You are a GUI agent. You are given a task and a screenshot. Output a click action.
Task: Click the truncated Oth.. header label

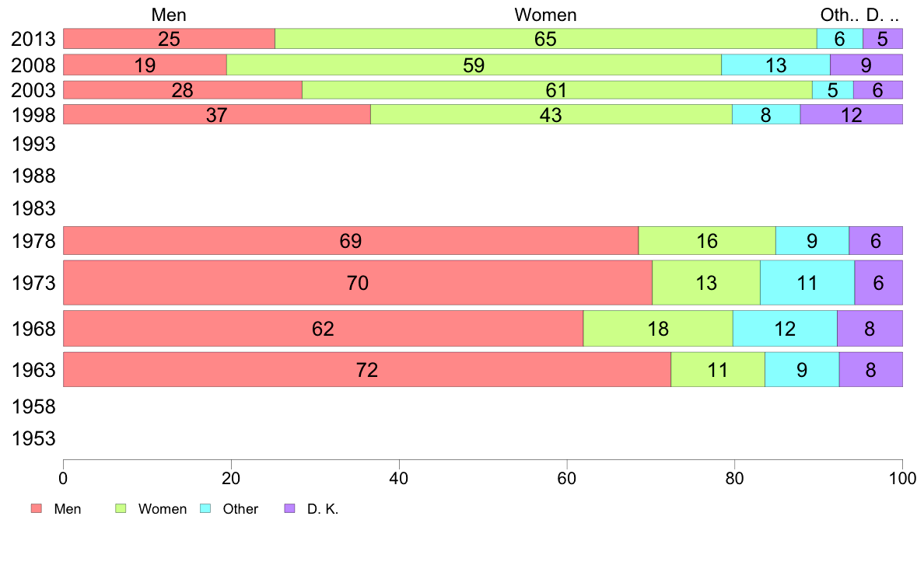839,15
